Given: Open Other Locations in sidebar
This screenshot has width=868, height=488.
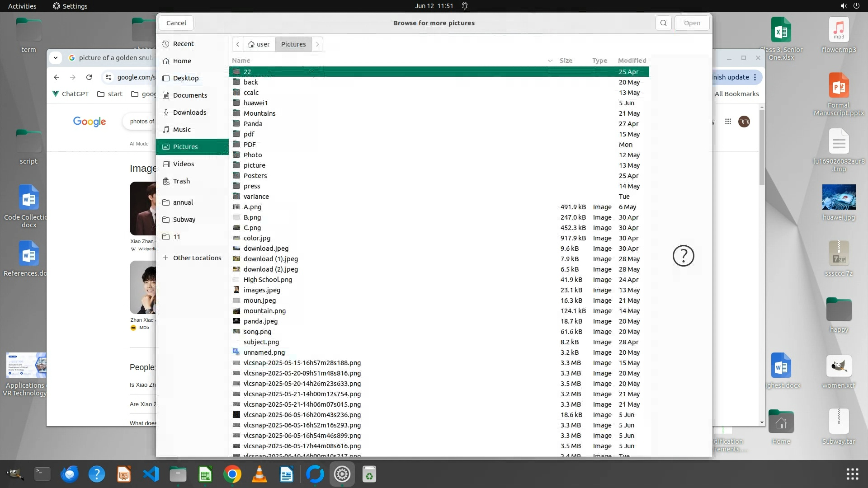Looking at the screenshot, I should coord(197,258).
